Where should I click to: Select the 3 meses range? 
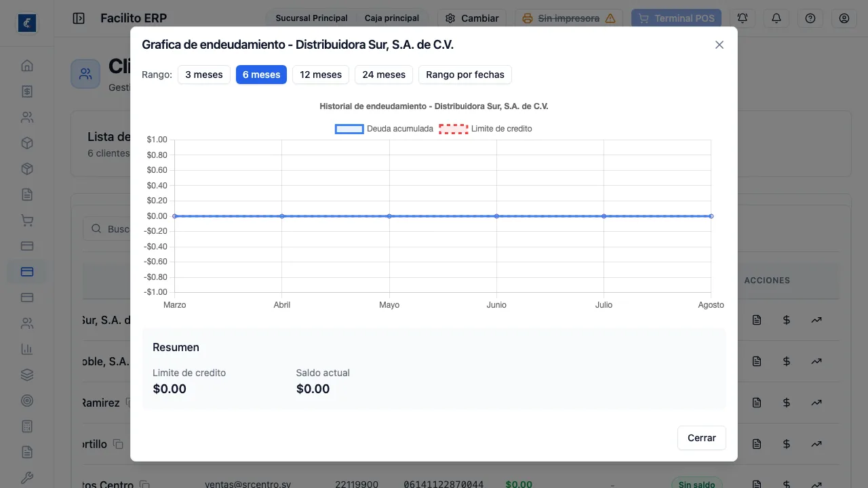204,75
